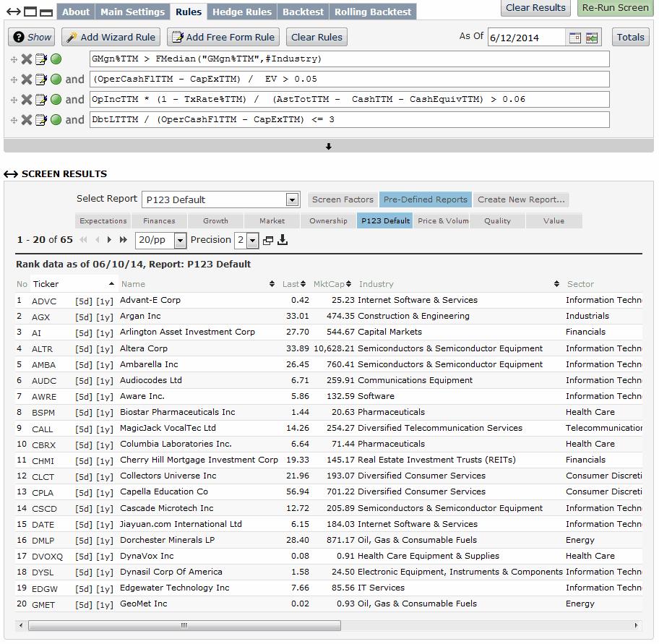The height and width of the screenshot is (644, 659).
Task: Click the As Of date field
Action: click(x=527, y=38)
